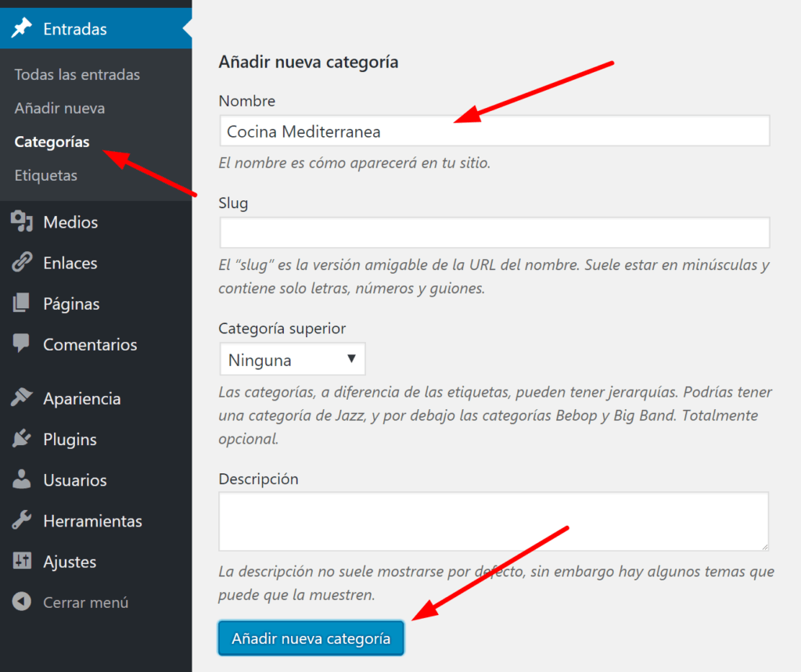801x672 pixels.
Task: Click inside the Descripción text area
Action: pos(494,521)
